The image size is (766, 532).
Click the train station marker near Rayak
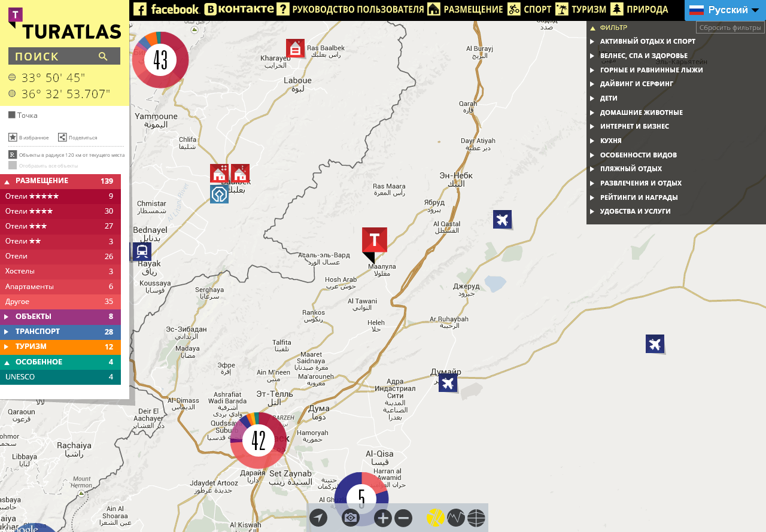point(142,251)
